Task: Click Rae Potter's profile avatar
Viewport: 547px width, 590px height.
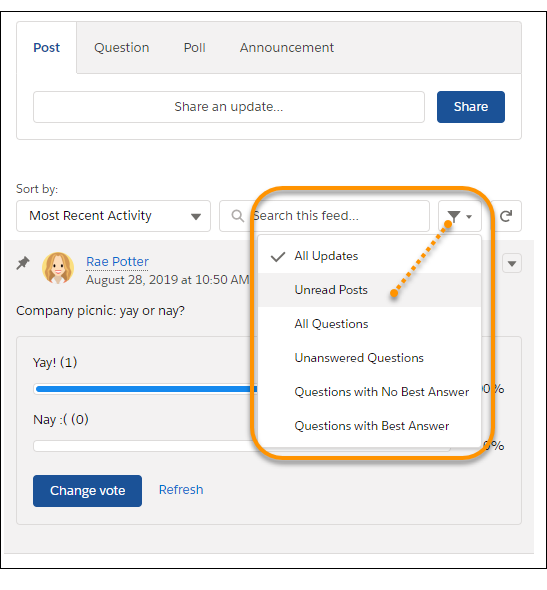Action: coord(58,268)
